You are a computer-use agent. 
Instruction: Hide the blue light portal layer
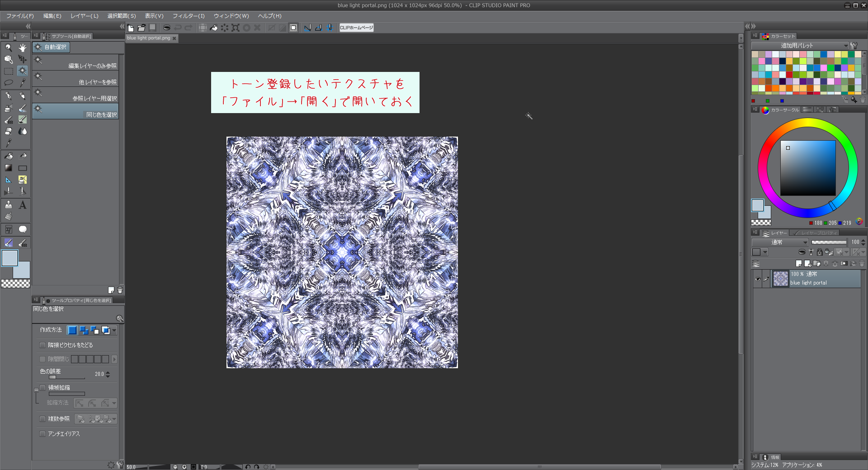[758, 279]
